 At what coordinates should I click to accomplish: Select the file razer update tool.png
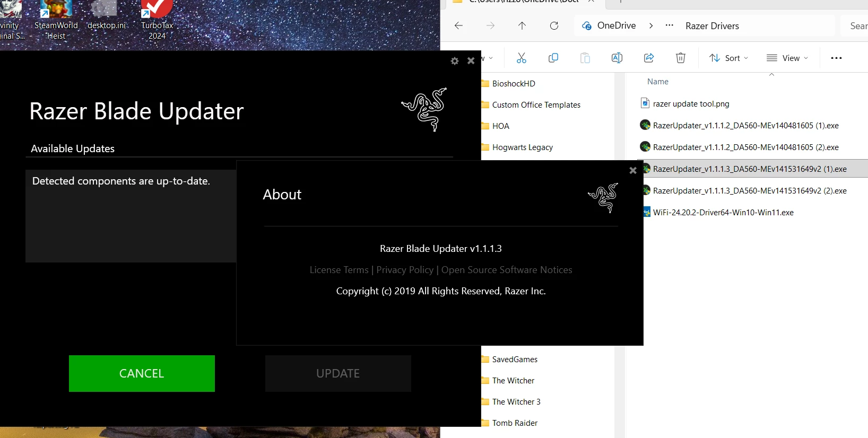691,104
